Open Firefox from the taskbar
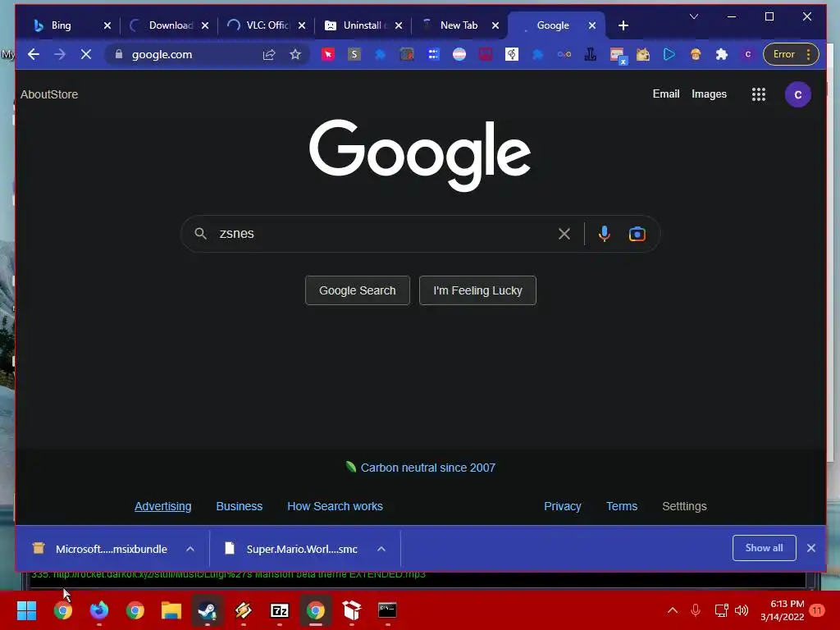Viewport: 840px width, 630px height. (x=99, y=610)
